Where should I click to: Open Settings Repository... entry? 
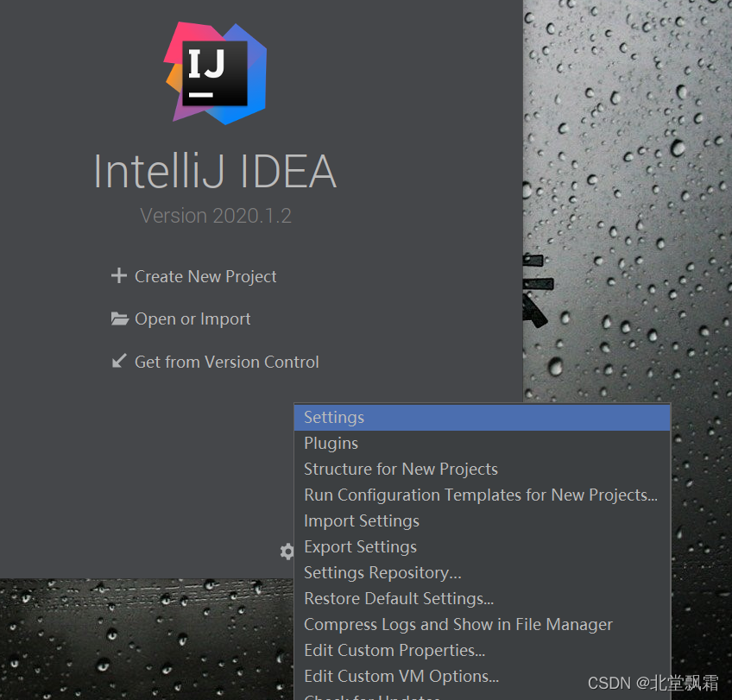(483, 572)
